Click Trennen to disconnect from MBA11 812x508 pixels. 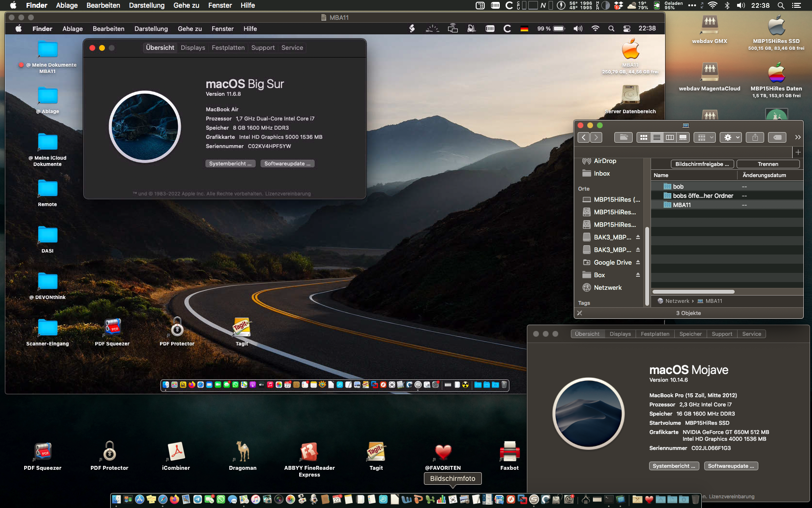pyautogui.click(x=768, y=164)
